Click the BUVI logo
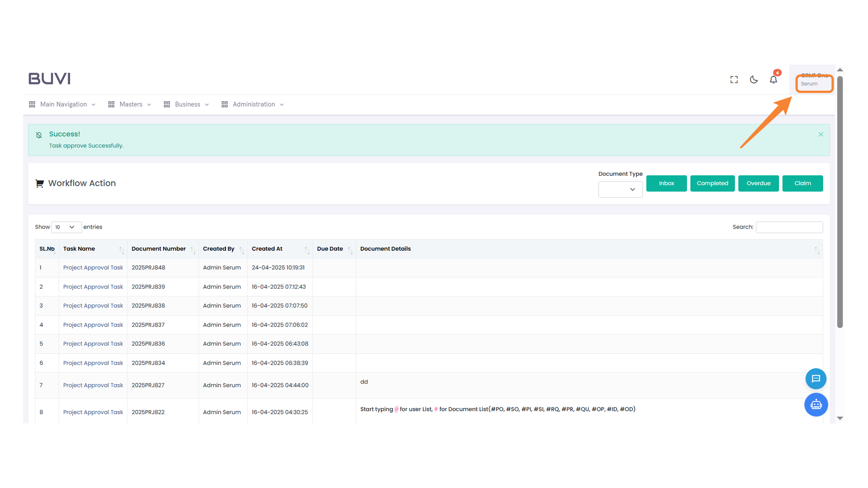This screenshot has width=868, height=488. point(49,78)
